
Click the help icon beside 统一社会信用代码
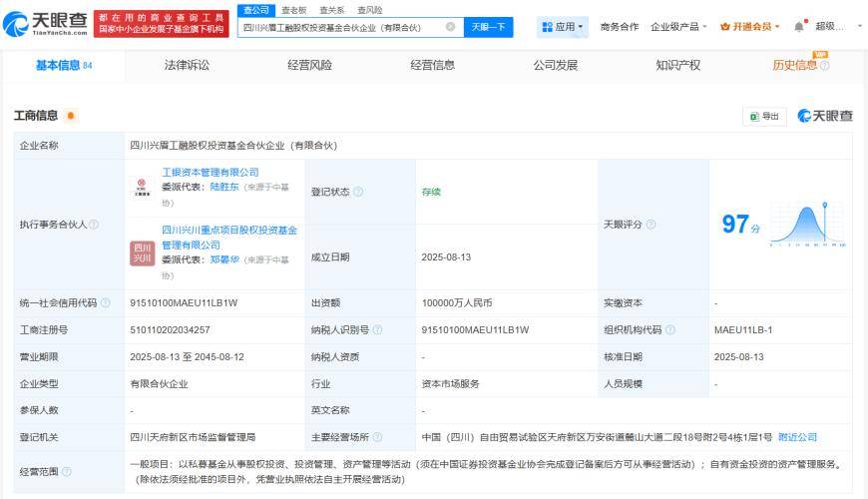tap(105, 303)
